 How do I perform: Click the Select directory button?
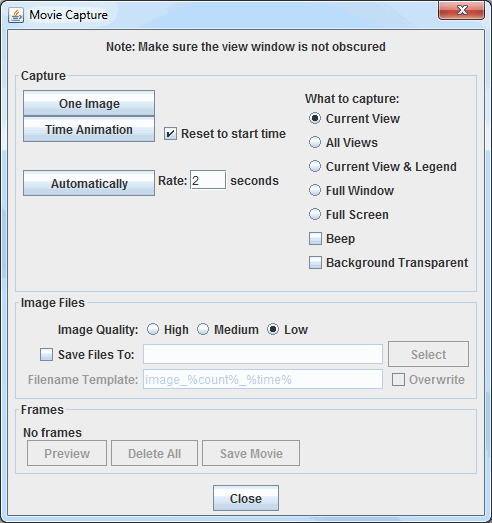(x=428, y=354)
